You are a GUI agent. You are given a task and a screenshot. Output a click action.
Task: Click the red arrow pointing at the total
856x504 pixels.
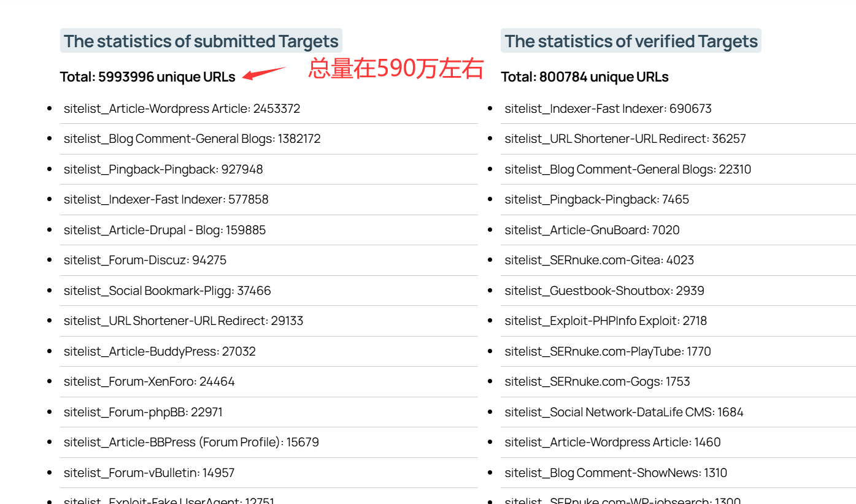tap(264, 73)
